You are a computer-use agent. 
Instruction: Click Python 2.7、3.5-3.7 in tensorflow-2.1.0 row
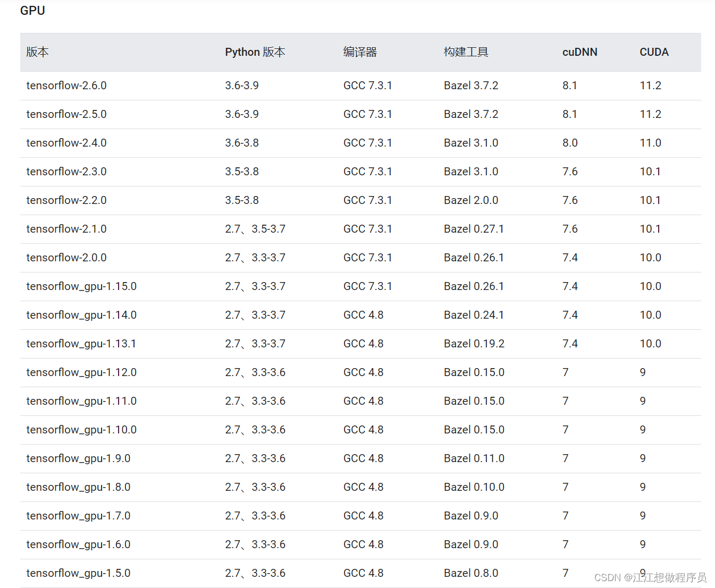click(255, 229)
